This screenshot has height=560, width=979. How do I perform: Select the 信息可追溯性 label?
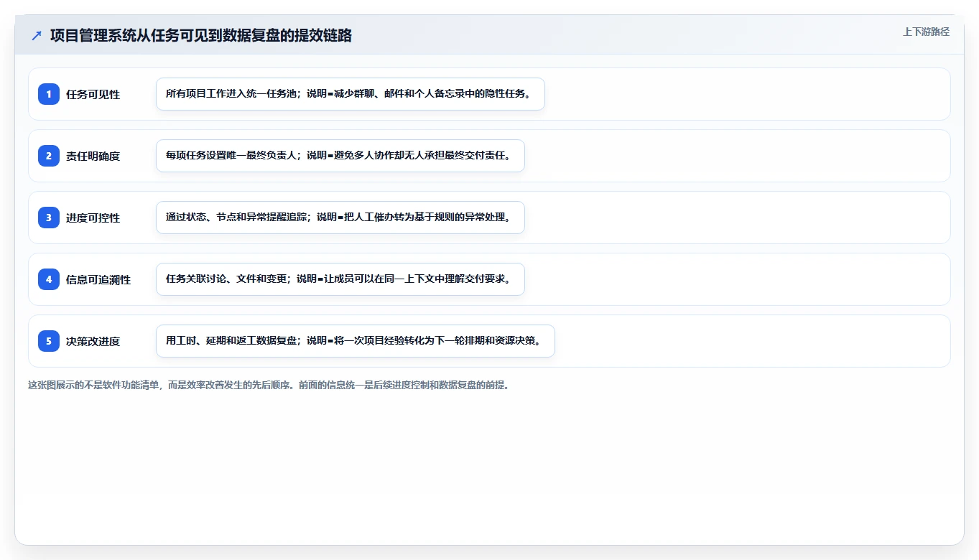[98, 279]
